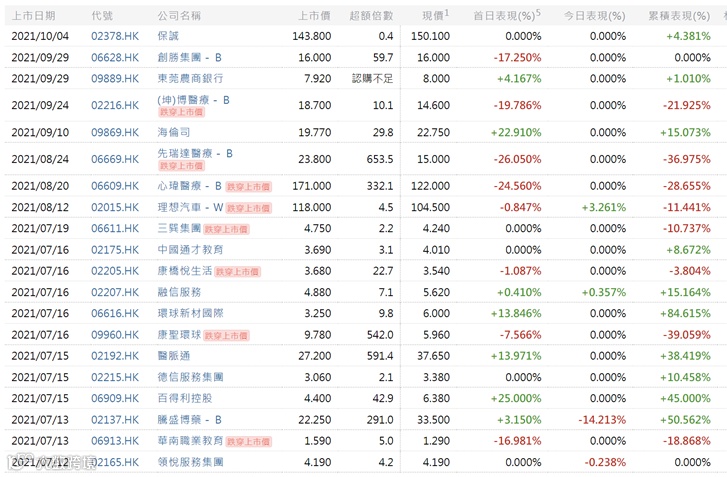
Task: Click the -14.213% today performance value
Action: (602, 420)
